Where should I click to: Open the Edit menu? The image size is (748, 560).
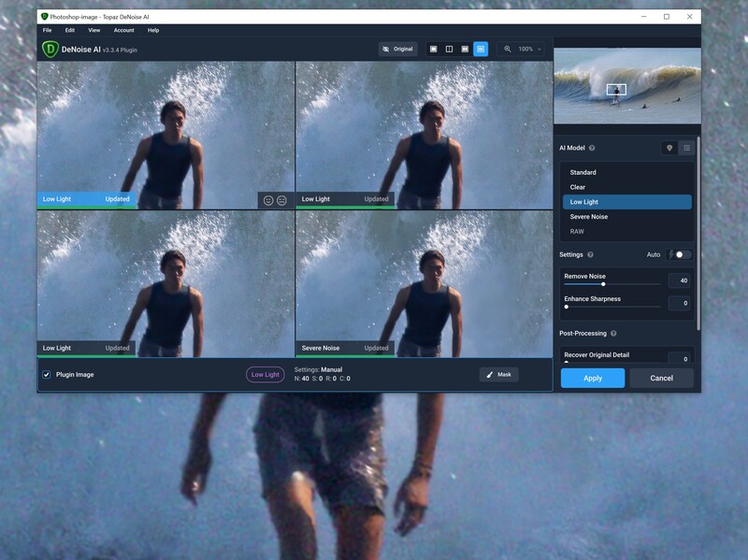[x=69, y=30]
